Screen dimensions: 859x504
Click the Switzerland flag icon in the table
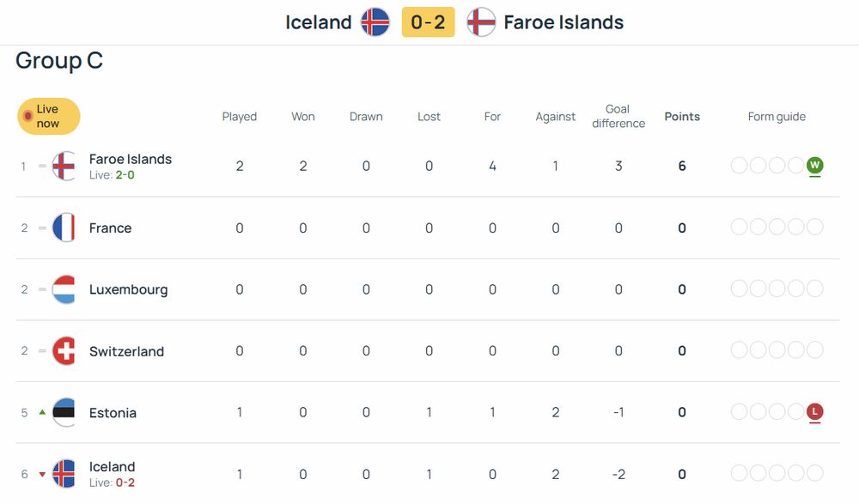(64, 351)
